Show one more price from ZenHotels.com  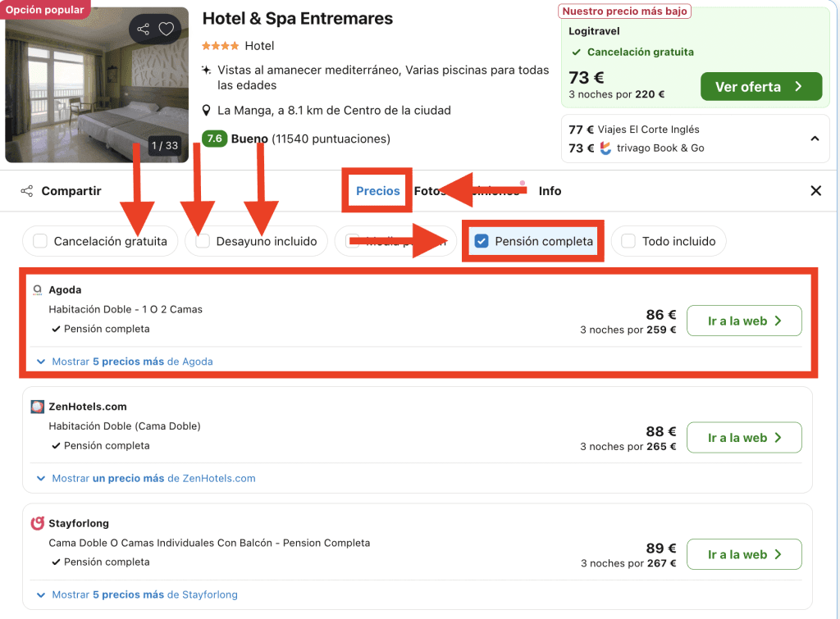click(x=153, y=478)
